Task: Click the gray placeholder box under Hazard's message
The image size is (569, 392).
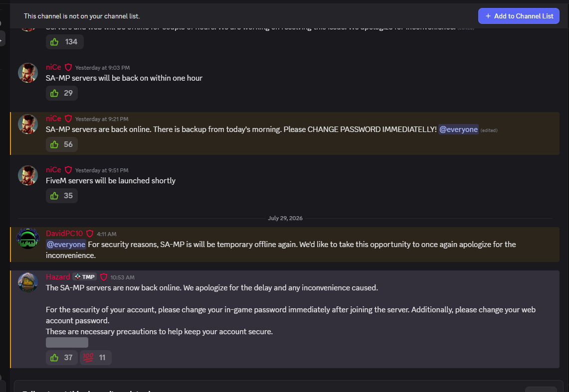Action: tap(67, 342)
